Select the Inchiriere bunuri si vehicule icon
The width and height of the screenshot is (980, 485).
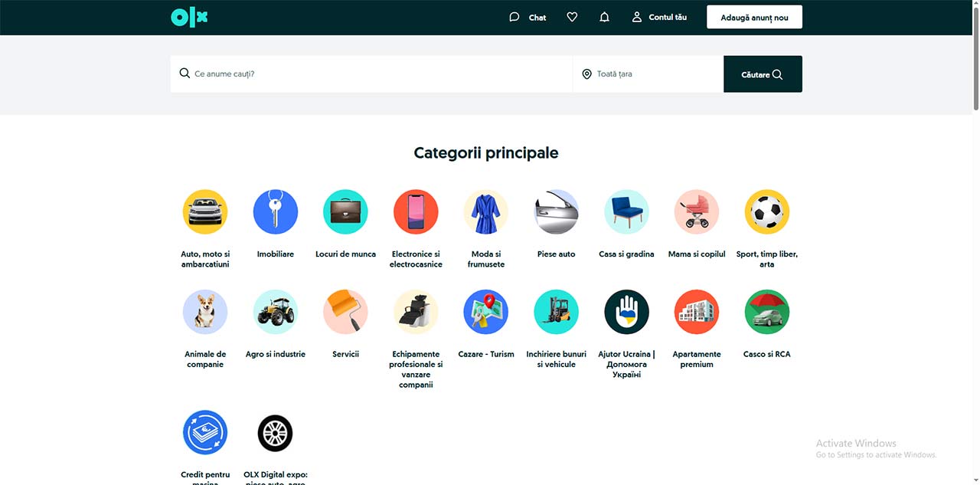point(556,312)
